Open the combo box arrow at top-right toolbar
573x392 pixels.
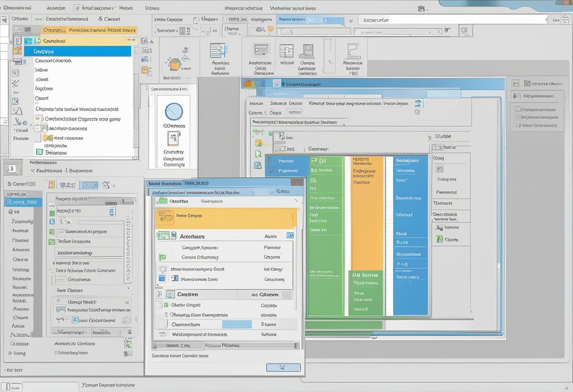(556, 20)
